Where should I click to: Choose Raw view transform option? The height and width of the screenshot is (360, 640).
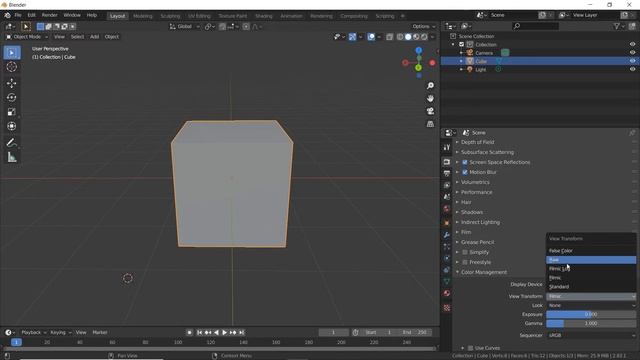point(591,260)
